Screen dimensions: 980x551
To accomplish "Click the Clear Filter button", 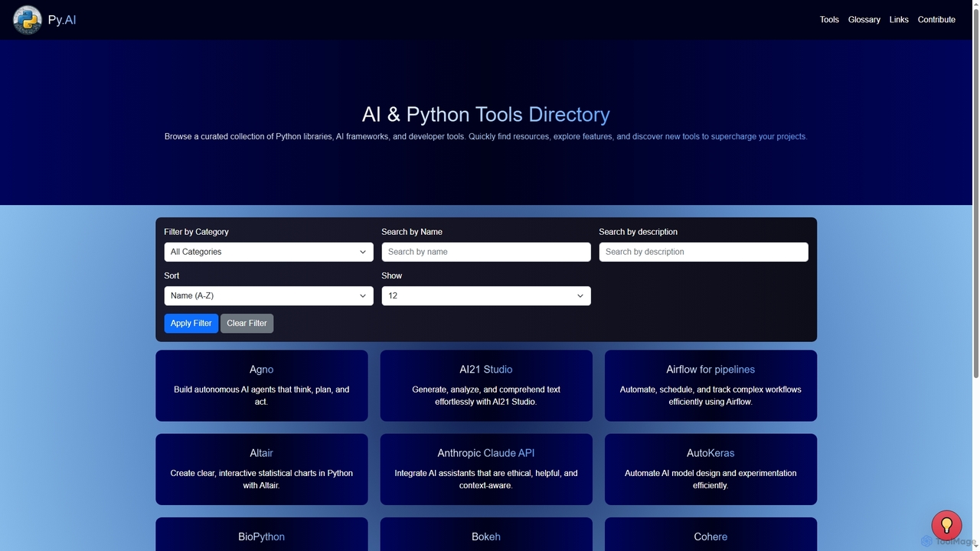I will point(247,323).
